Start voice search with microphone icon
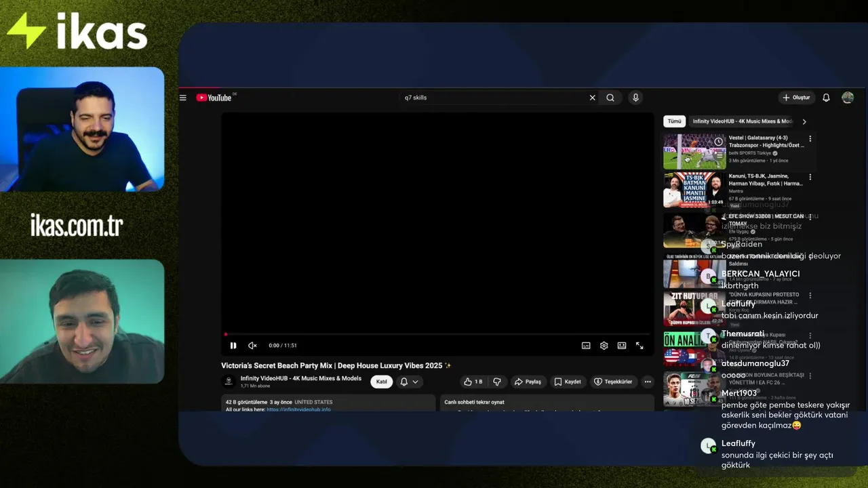Image resolution: width=868 pixels, height=488 pixels. coord(635,98)
